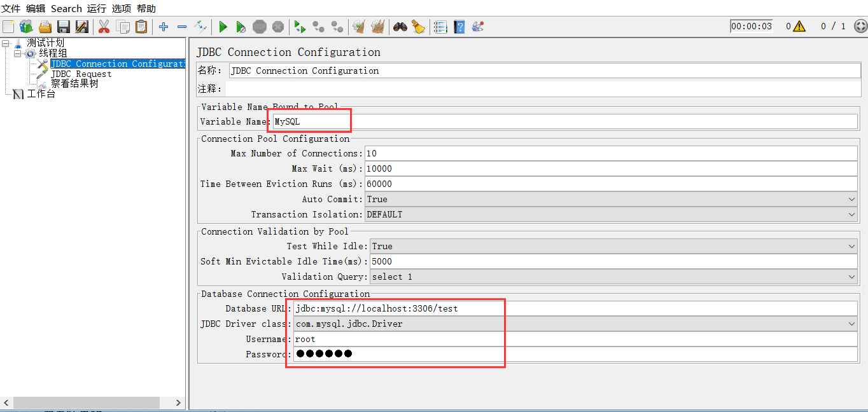Click the Clear All double-broom icon
The width and height of the screenshot is (868, 412).
pyautogui.click(x=378, y=27)
